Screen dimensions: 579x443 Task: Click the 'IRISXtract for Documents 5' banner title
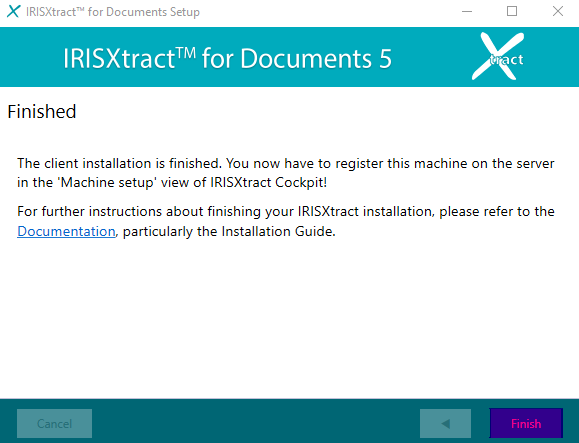[227, 58]
